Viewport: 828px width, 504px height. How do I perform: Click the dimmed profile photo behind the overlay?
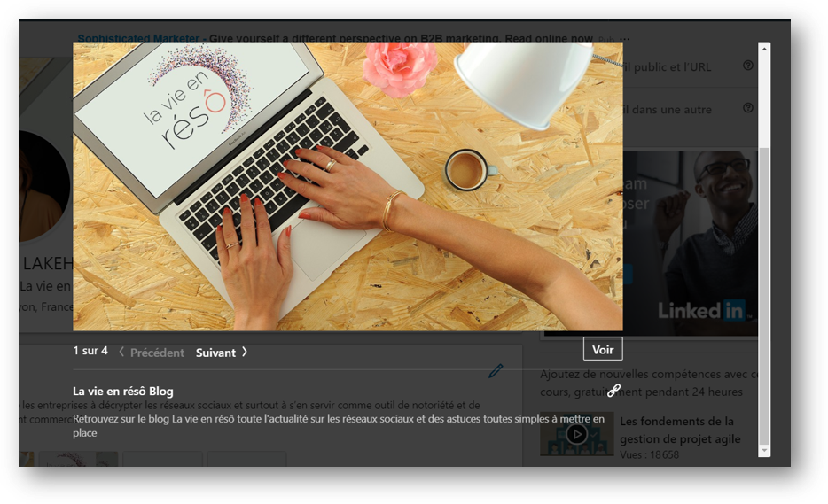(x=45, y=186)
